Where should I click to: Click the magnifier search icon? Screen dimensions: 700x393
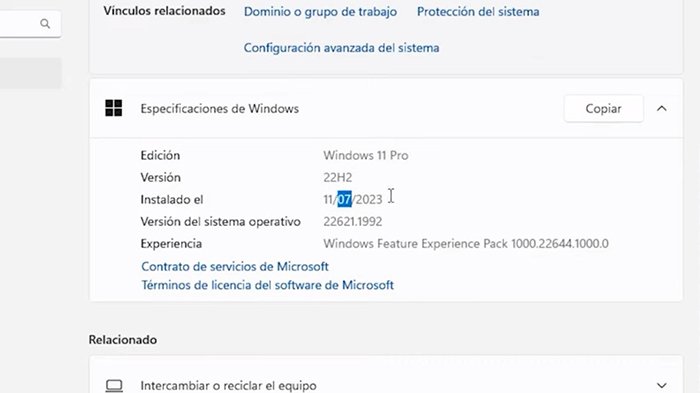pos(45,24)
